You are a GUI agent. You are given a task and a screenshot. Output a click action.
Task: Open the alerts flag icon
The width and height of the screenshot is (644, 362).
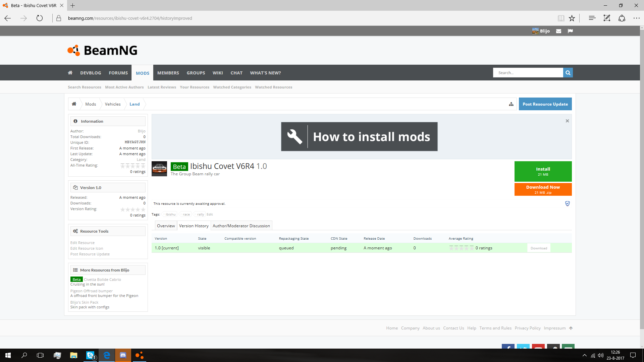coord(570,31)
